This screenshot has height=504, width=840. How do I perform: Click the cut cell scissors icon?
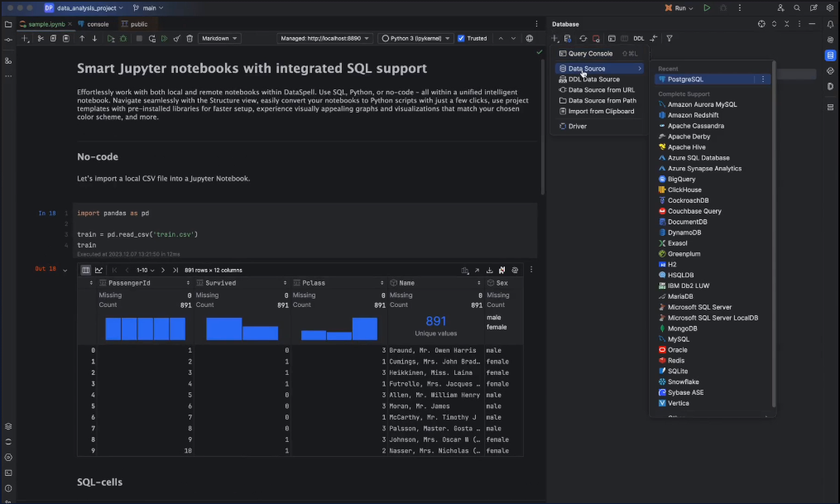(41, 39)
